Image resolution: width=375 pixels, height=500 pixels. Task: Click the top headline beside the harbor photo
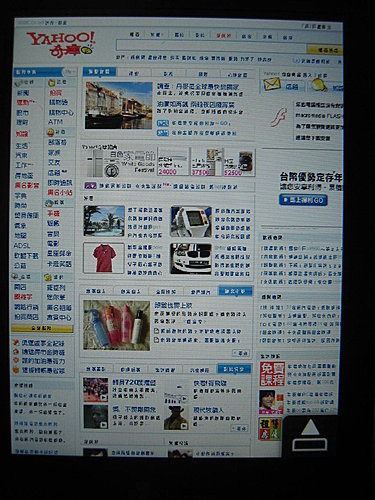198,87
